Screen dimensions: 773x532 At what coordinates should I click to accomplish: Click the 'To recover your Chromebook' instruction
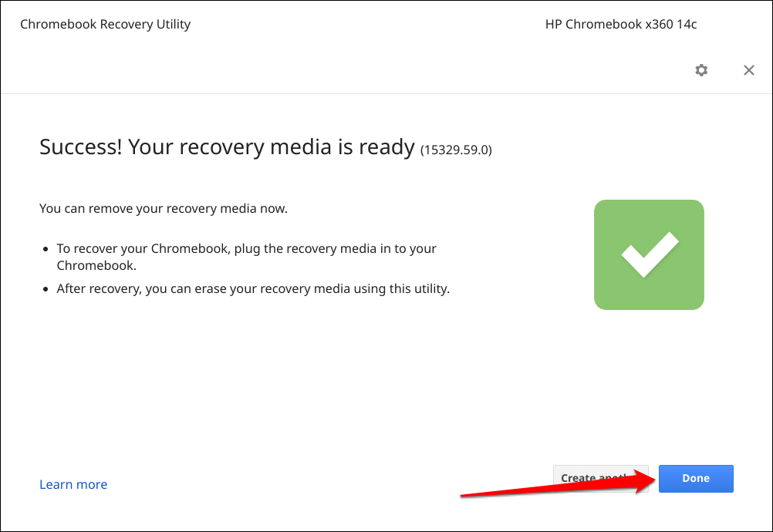point(247,257)
